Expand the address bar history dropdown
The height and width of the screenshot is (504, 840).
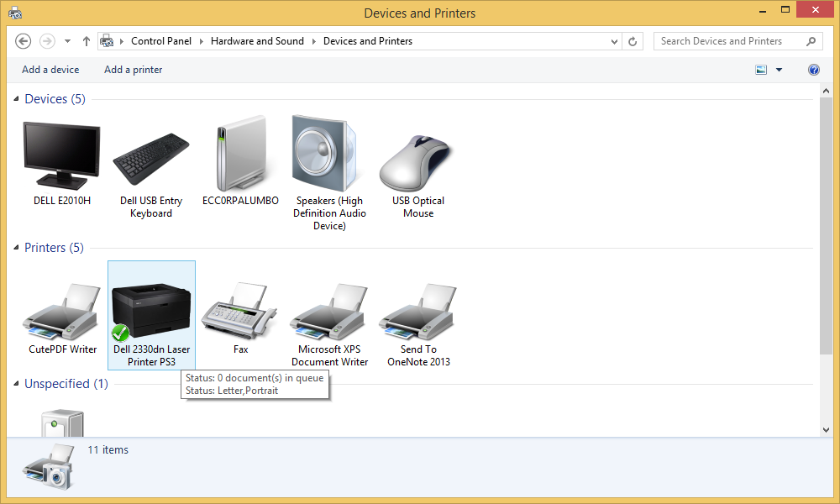(612, 41)
